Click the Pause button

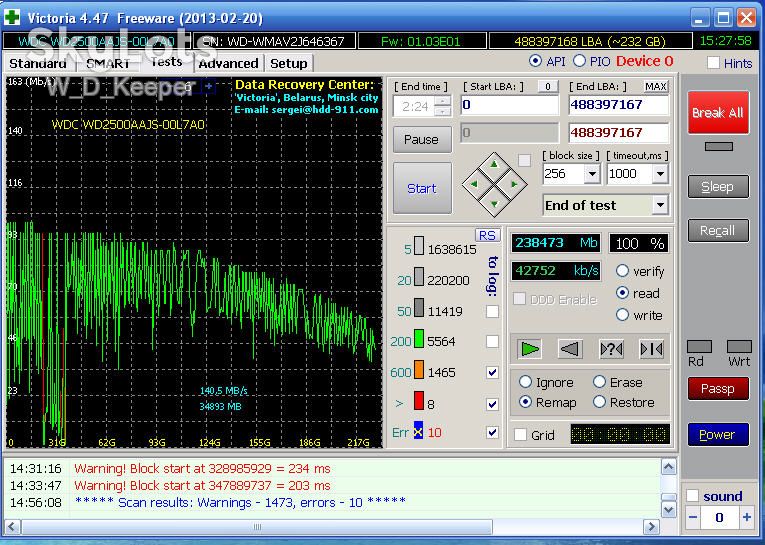(422, 140)
